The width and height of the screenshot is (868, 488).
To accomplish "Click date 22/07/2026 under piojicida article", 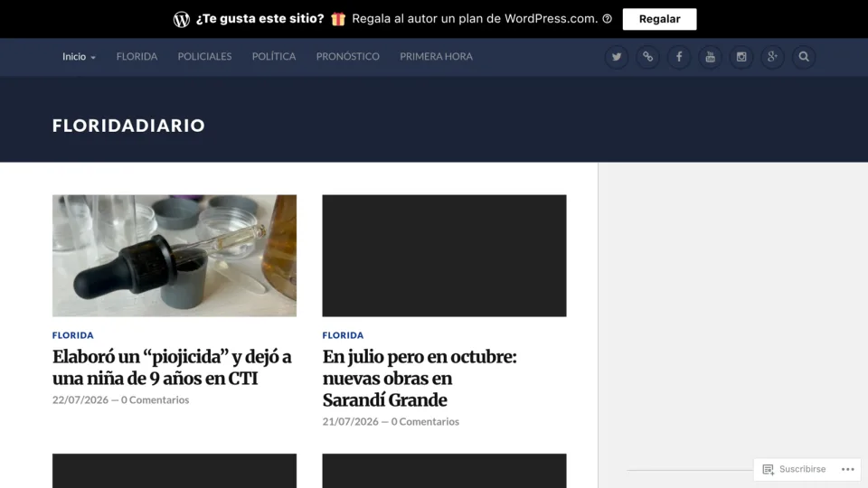I will [80, 399].
